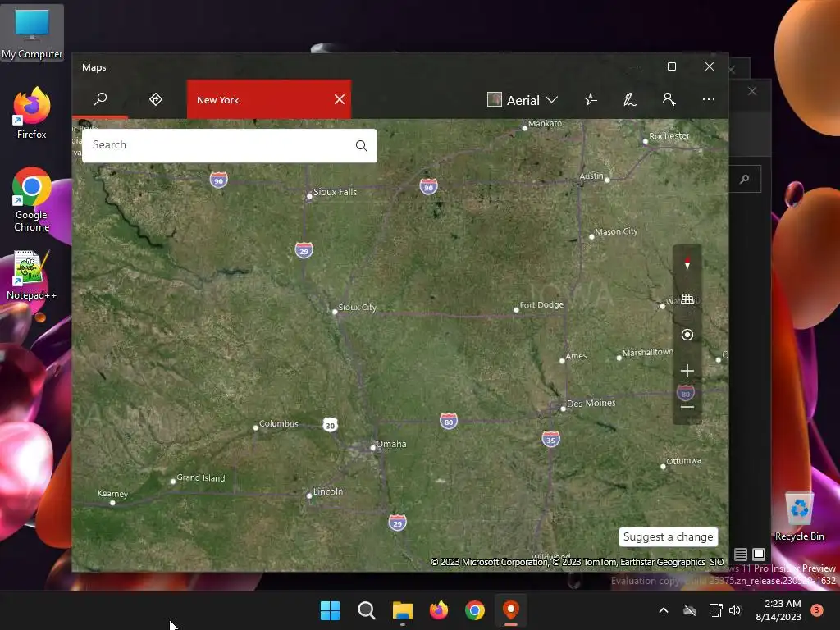Show my location target button

[687, 335]
